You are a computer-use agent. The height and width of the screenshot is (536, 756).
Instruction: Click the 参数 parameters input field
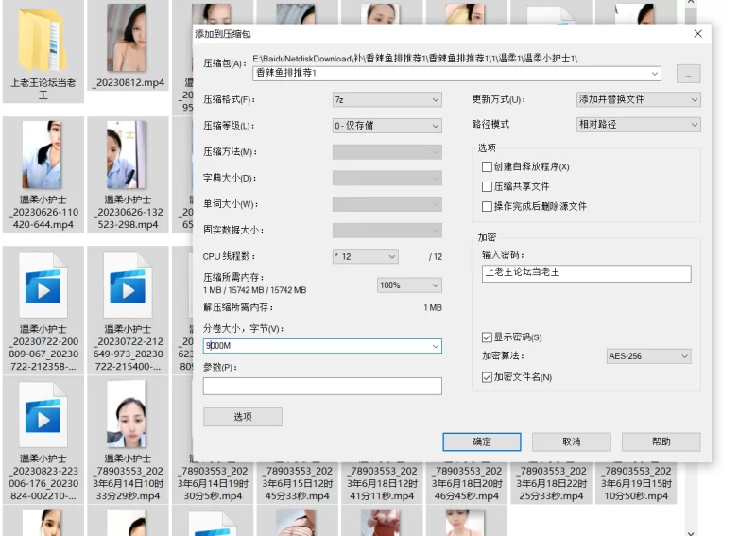tap(322, 386)
